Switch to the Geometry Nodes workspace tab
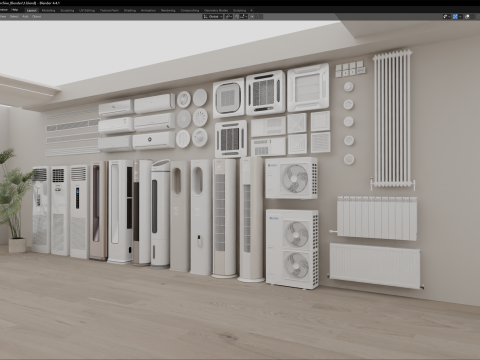This screenshot has height=360, width=480. tap(216, 10)
